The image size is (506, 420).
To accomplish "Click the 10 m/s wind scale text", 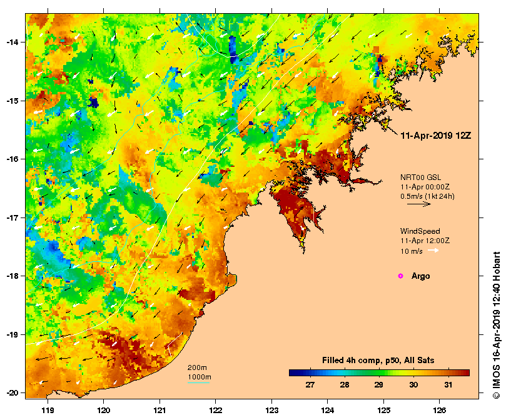I will pyautogui.click(x=412, y=251).
